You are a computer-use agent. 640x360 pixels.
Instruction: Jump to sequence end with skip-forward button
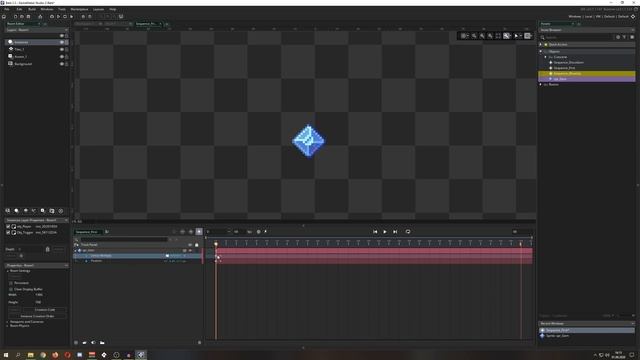coord(395,231)
